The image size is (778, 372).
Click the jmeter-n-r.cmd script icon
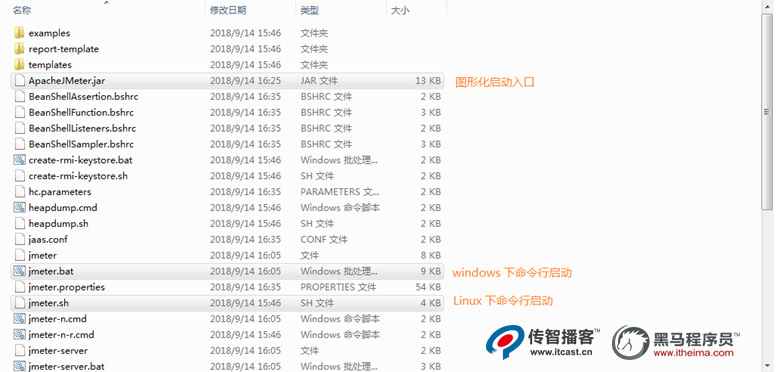19,335
